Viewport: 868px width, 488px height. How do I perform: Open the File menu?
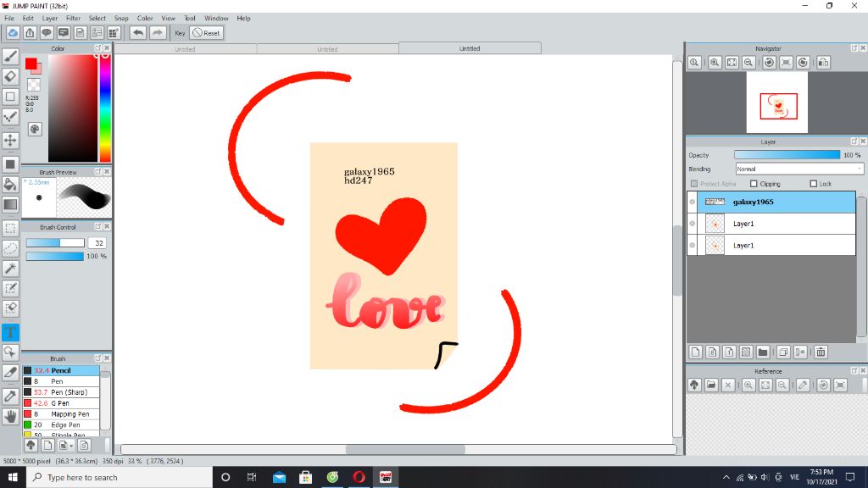(9, 19)
